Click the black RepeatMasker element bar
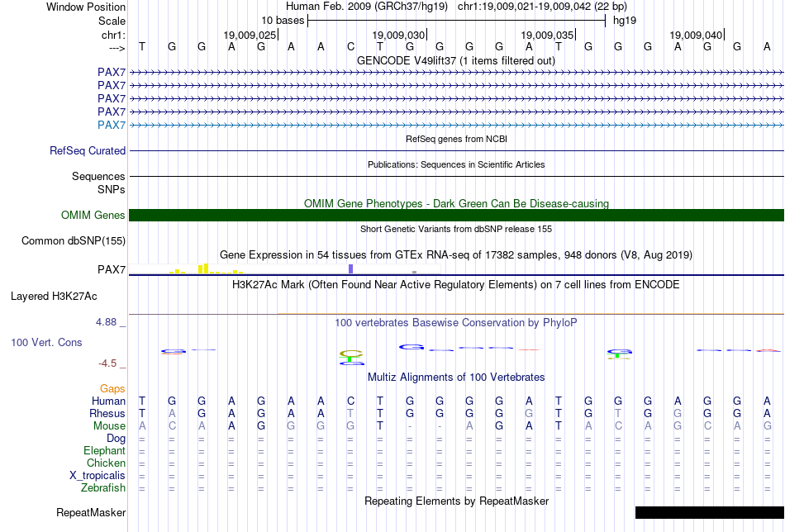Image resolution: width=785 pixels, height=532 pixels. click(710, 512)
